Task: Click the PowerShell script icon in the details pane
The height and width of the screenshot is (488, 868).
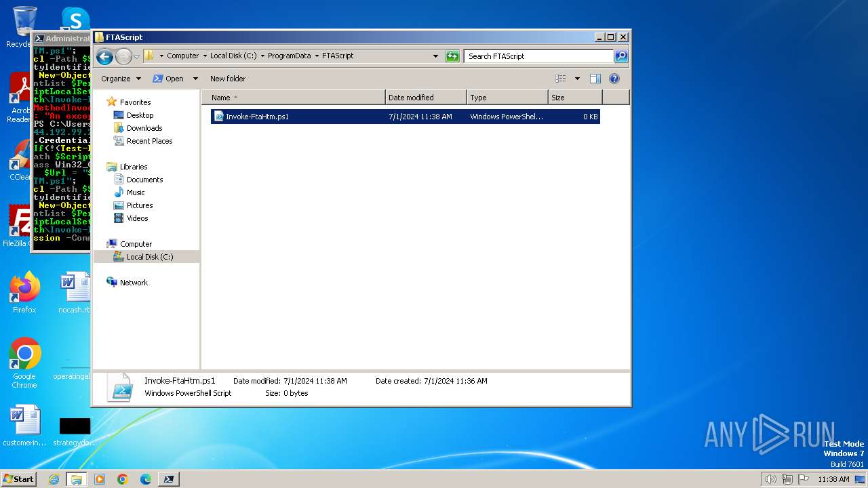Action: pyautogui.click(x=121, y=387)
